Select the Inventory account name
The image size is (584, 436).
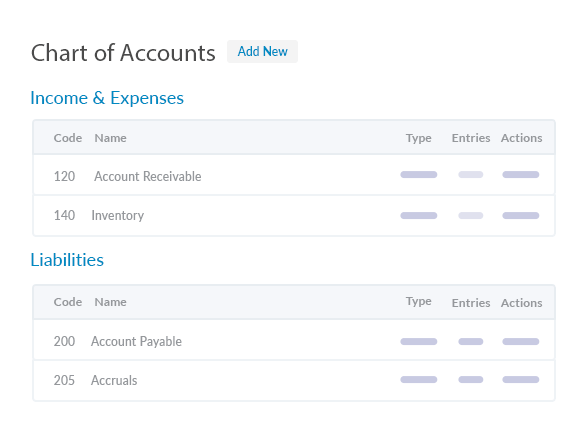pyautogui.click(x=118, y=215)
